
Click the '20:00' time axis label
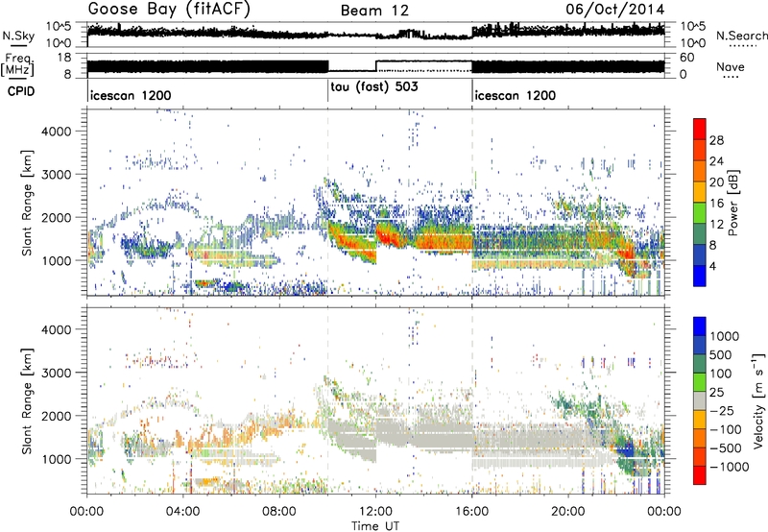point(568,512)
